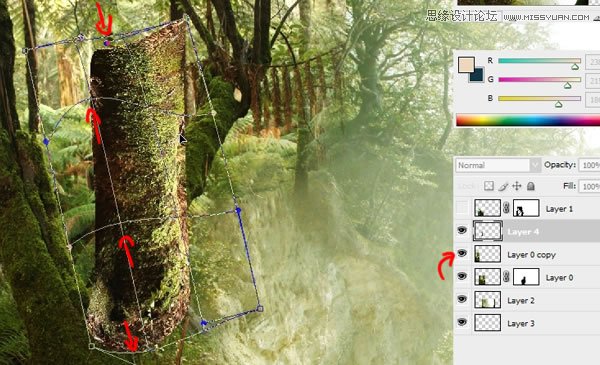Click the dark blue background color swatch
Viewport: 600px width, 365px height.
[x=478, y=76]
